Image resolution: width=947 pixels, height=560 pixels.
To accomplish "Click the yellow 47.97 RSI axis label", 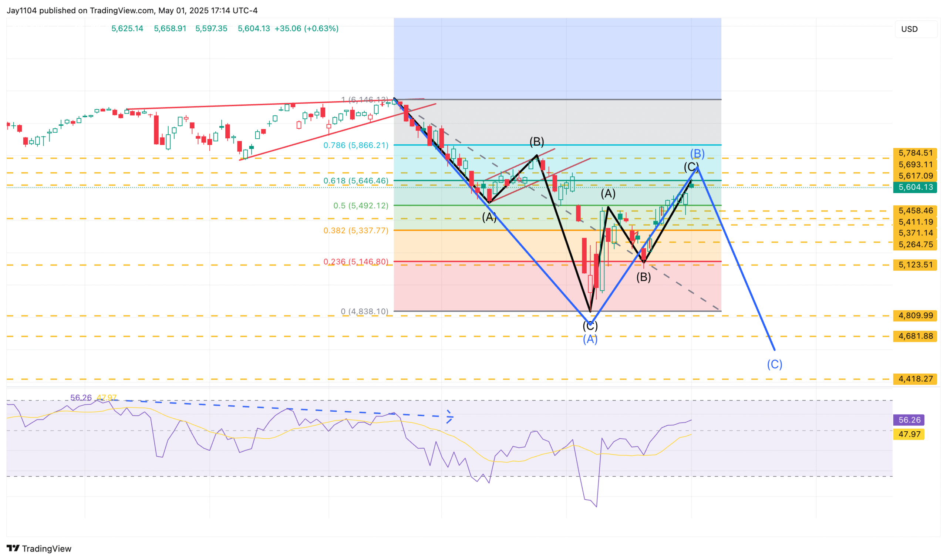I will [x=909, y=434].
